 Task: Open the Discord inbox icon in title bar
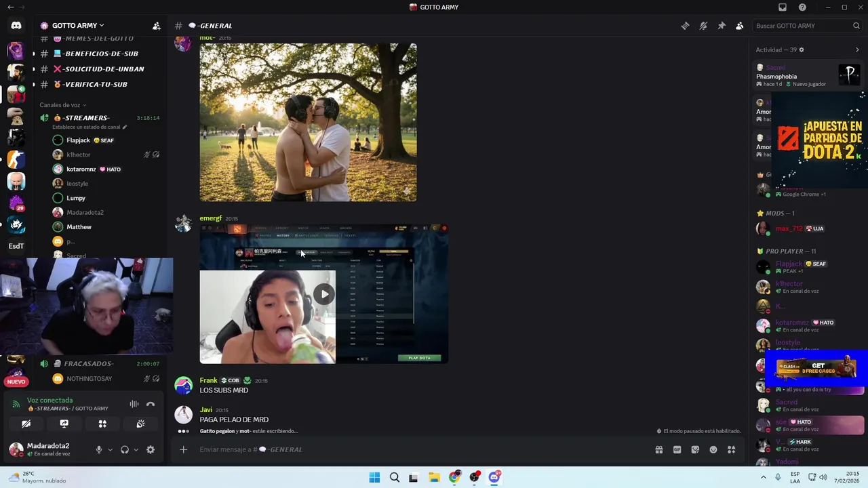tap(782, 7)
